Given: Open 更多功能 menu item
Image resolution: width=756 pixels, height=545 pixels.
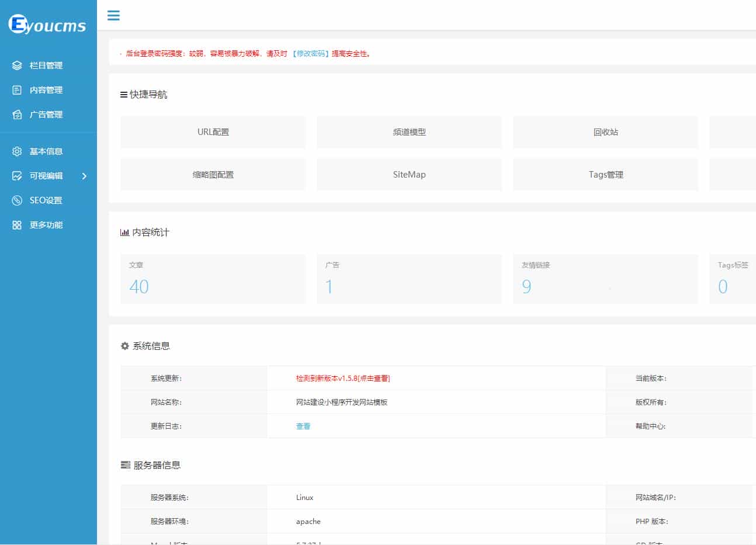Looking at the screenshot, I should [48, 225].
